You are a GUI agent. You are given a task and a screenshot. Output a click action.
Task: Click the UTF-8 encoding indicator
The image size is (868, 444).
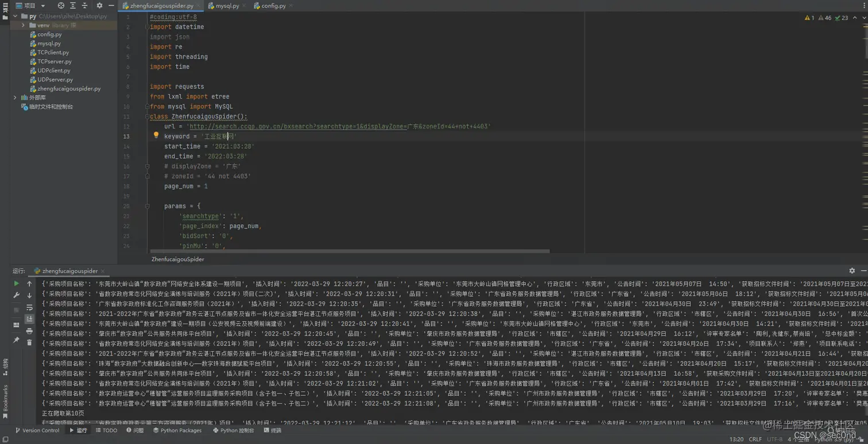click(774, 439)
